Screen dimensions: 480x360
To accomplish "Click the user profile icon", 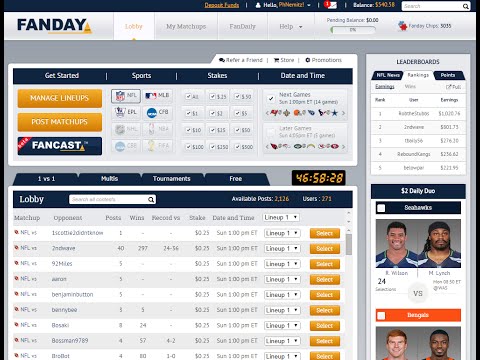I will [x=258, y=5].
